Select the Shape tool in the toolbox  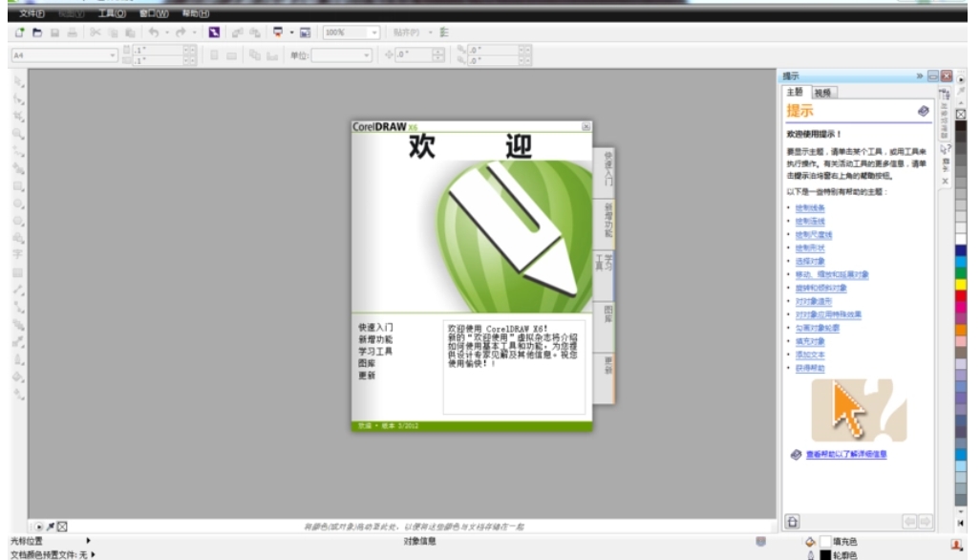point(19,99)
